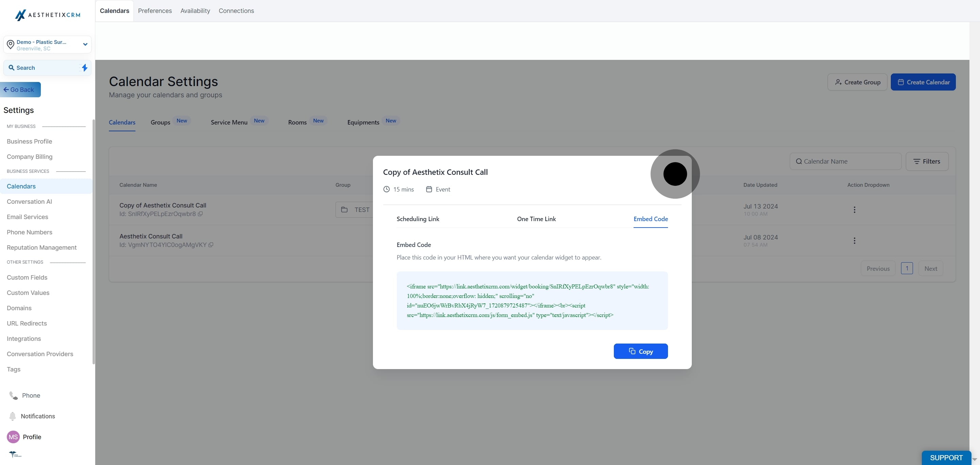Copy the calendar ID of Copy of Aesthetix Consult Call

200,214
